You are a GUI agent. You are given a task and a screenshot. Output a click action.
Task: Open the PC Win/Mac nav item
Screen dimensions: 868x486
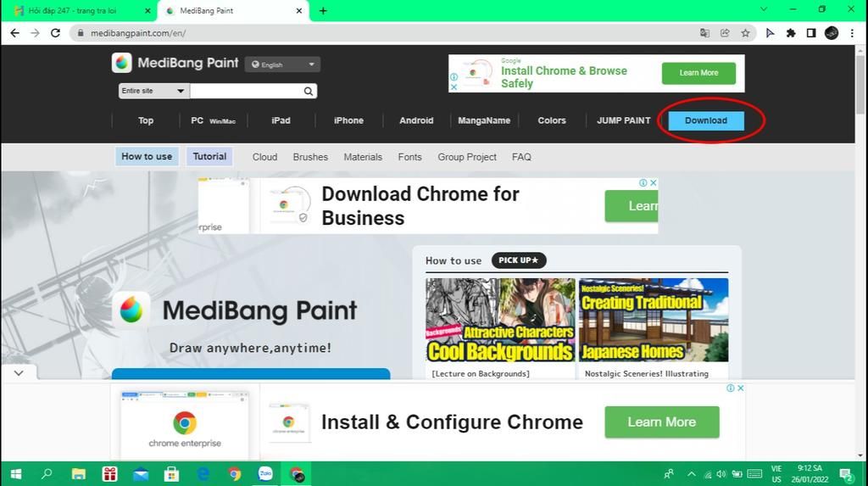(214, 120)
